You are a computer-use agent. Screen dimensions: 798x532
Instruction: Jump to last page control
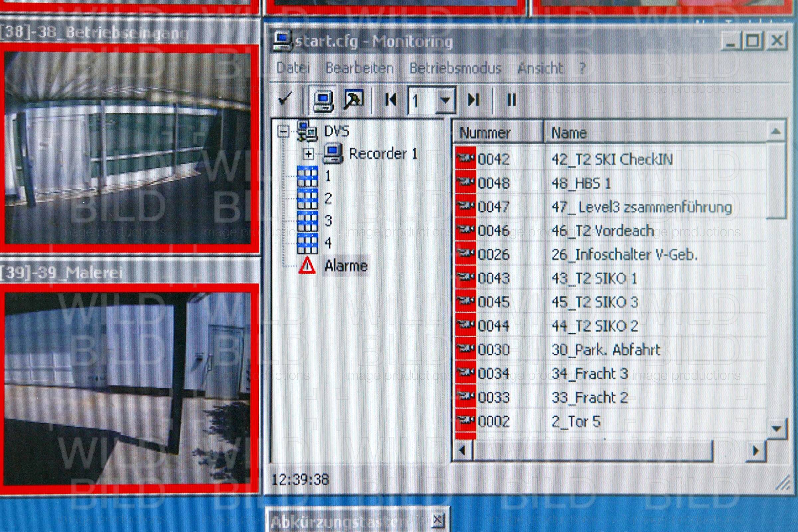coord(474,100)
